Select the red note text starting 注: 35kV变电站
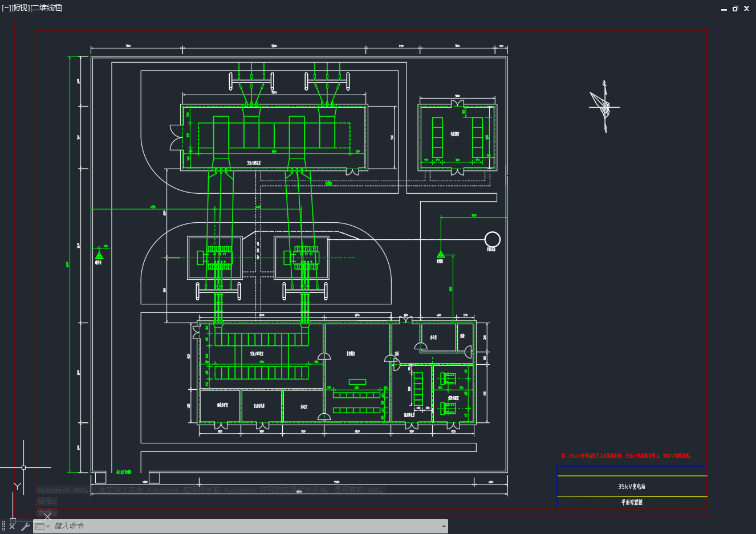Viewport: 756px width, 534px height. pos(626,456)
